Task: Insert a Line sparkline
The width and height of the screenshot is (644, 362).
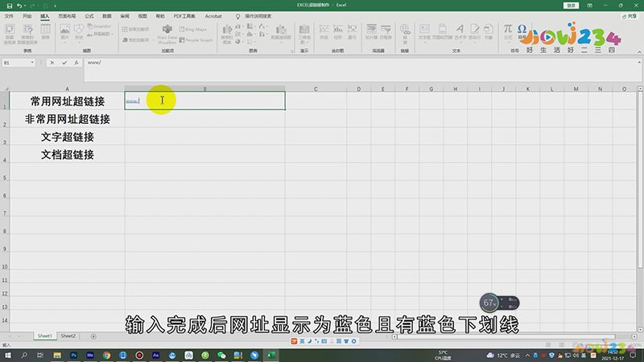Action: click(x=324, y=32)
